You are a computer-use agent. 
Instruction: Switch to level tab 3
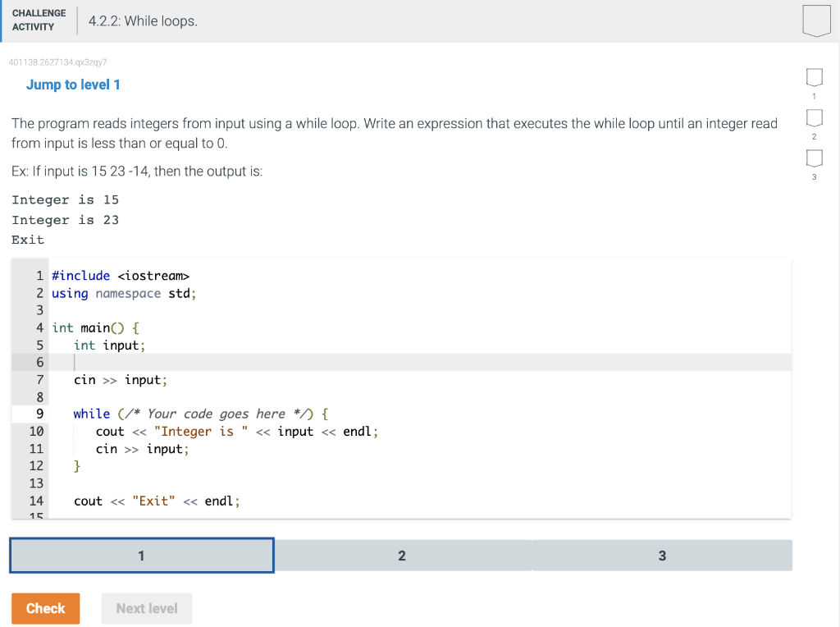662,555
